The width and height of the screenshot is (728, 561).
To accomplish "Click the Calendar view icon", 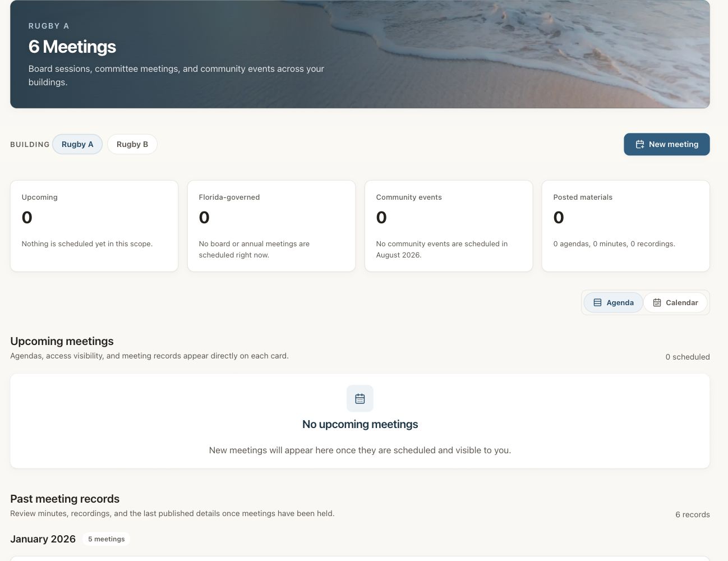I will (x=657, y=302).
